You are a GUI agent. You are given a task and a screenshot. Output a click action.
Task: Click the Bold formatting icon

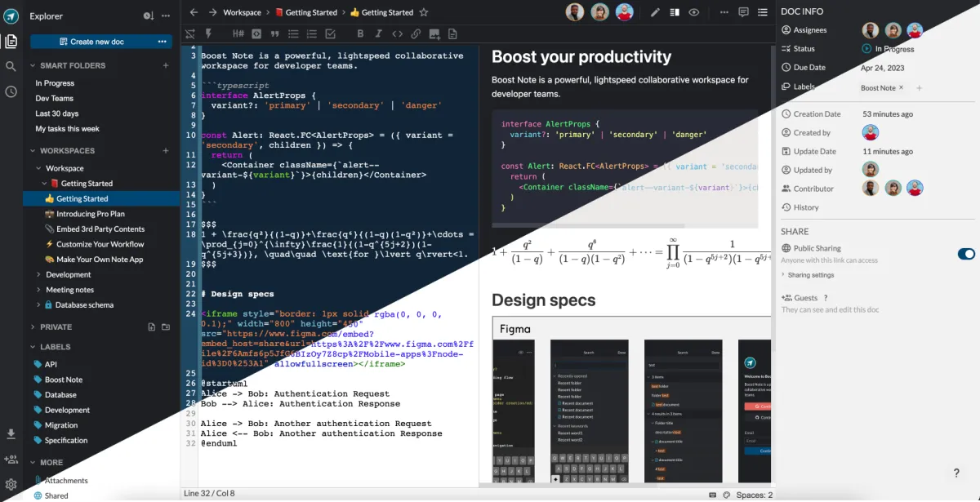pyautogui.click(x=360, y=33)
